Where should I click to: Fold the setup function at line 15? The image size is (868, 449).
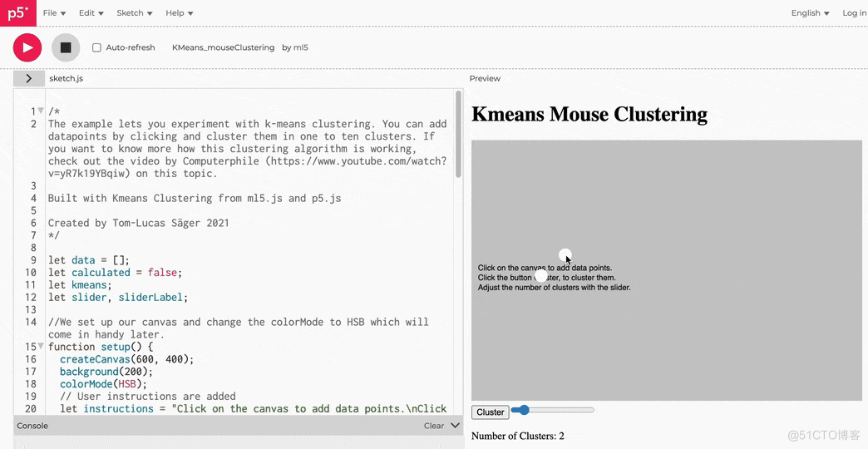41,346
